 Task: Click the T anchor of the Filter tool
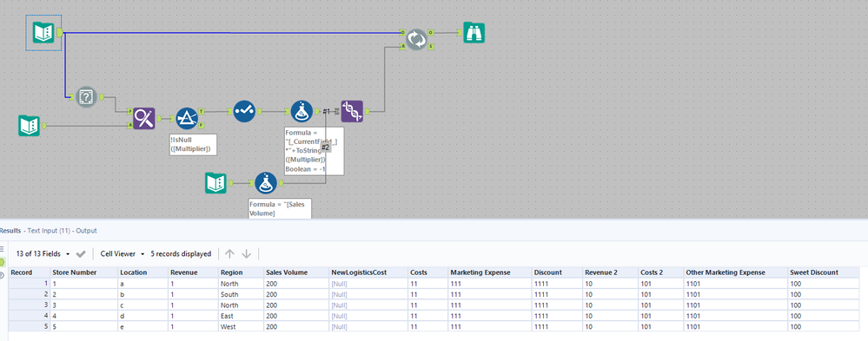click(201, 111)
